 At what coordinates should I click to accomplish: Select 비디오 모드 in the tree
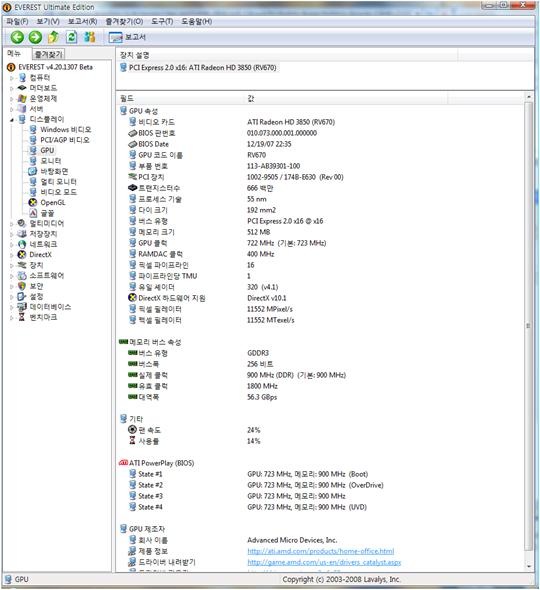point(58,192)
